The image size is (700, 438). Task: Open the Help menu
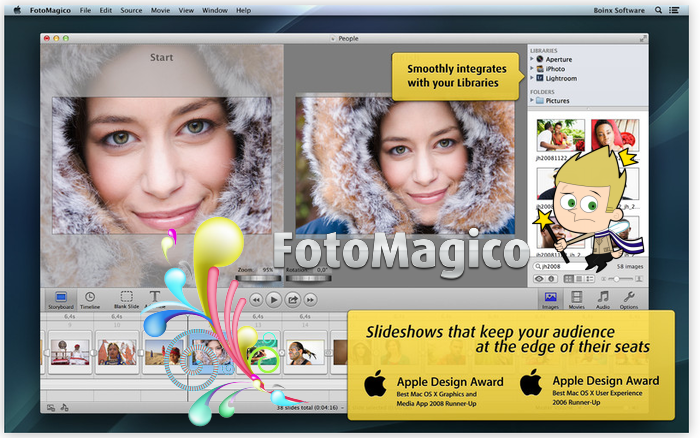tap(243, 10)
